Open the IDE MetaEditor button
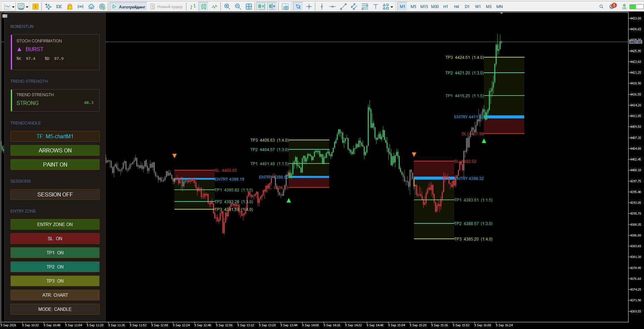Image resolution: width=644 pixels, height=329 pixels. [59, 6]
